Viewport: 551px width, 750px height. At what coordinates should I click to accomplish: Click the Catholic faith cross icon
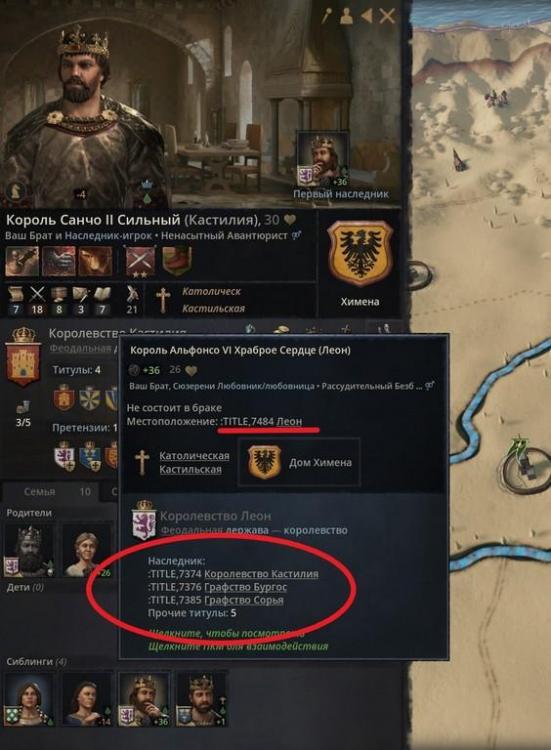163,300
